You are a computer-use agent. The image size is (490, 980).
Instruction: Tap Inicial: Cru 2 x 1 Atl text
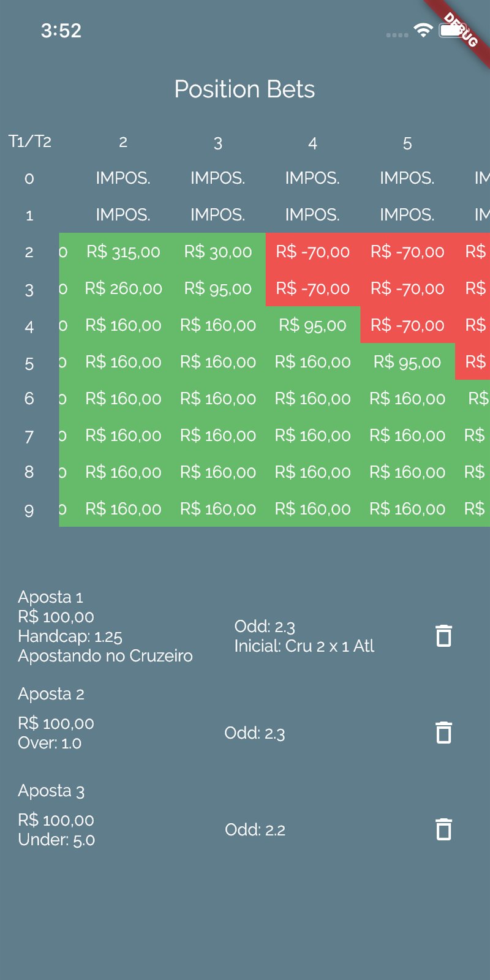(304, 646)
